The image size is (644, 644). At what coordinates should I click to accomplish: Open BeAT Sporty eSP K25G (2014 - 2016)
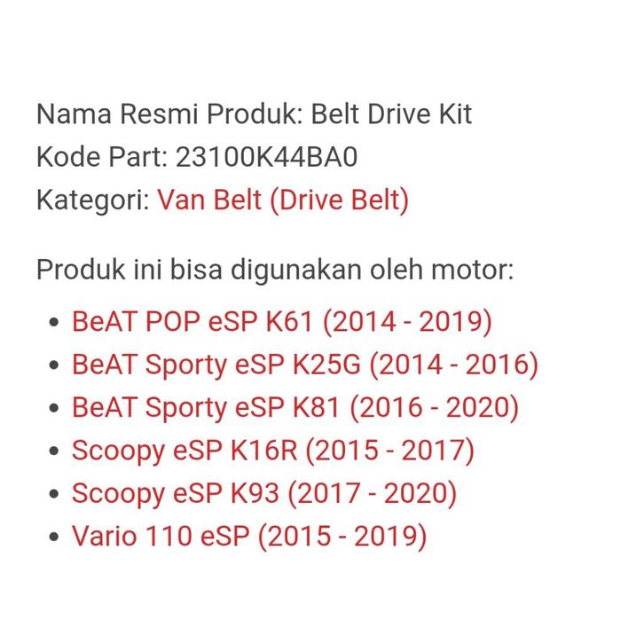pos(304,364)
